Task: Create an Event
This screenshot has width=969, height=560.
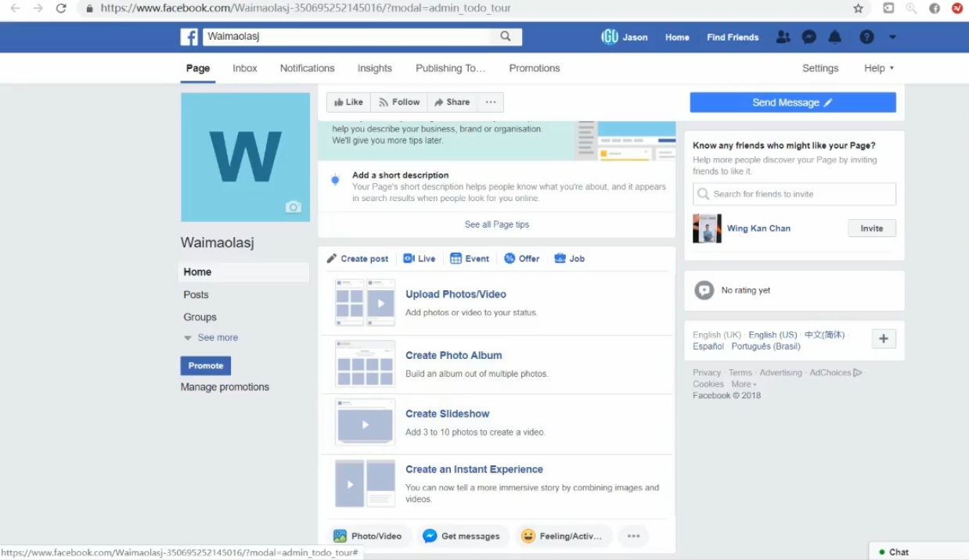Action: [x=470, y=259]
